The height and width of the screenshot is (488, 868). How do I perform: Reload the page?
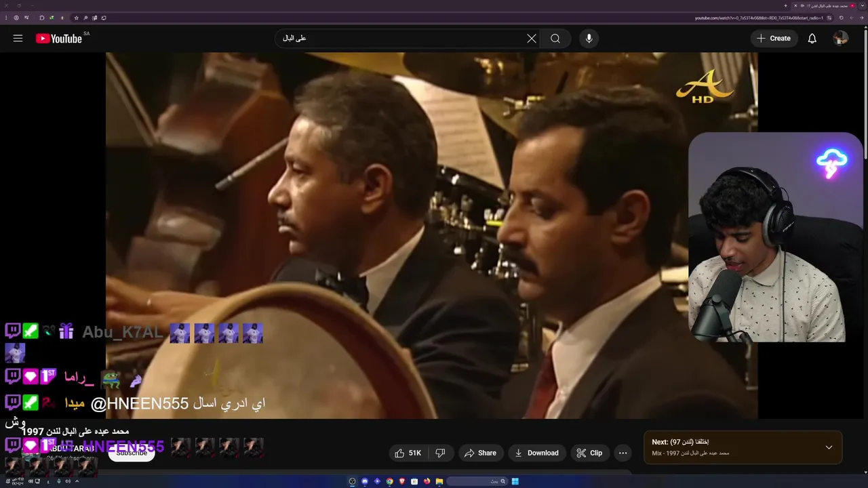click(841, 18)
